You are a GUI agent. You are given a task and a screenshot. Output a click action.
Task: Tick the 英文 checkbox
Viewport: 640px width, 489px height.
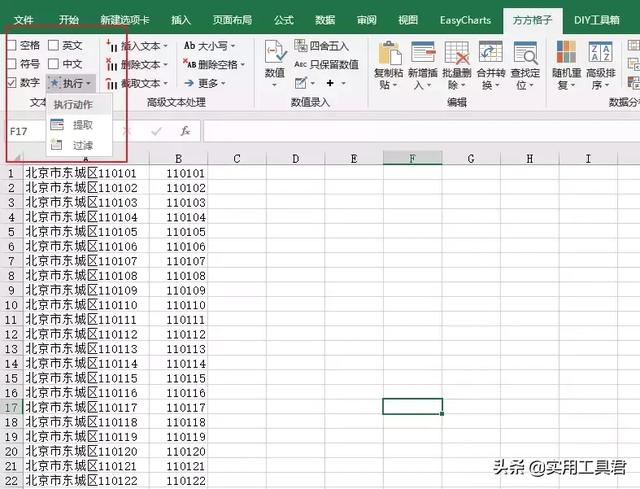[53, 45]
